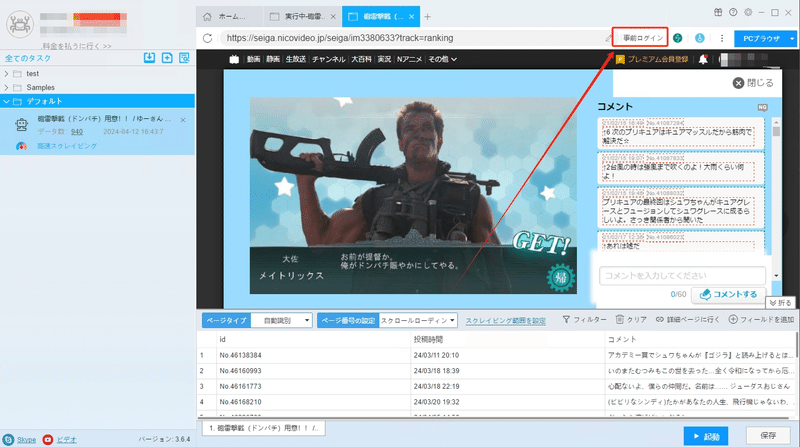Screen dimensions: 800x447
Task: Click the robot icon of the task
Action: click(21, 125)
